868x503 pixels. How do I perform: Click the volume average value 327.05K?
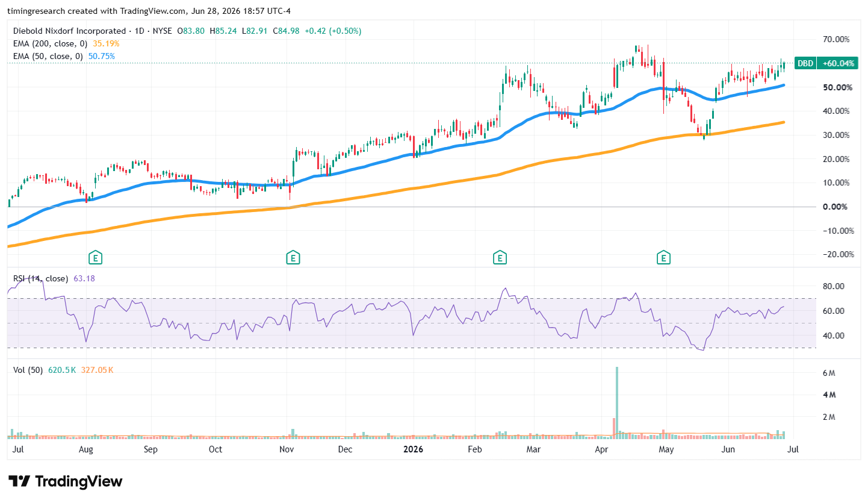tap(96, 370)
